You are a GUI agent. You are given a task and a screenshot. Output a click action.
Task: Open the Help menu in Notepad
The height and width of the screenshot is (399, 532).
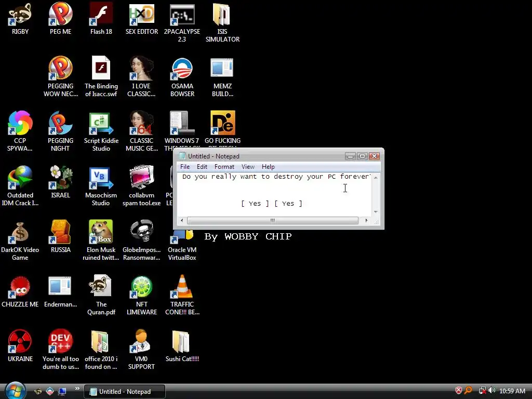click(268, 167)
